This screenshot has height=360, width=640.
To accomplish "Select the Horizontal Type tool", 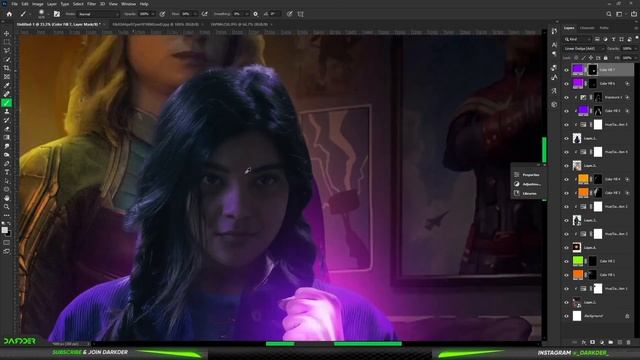I will pos(7,172).
